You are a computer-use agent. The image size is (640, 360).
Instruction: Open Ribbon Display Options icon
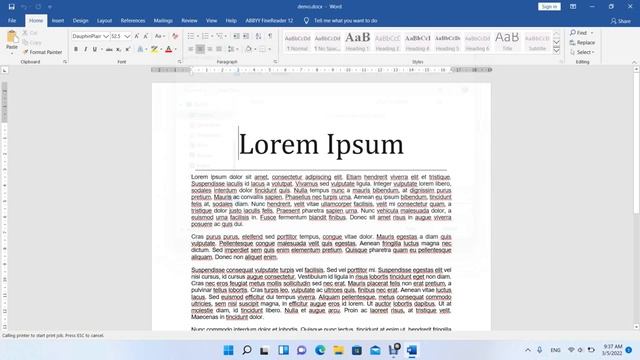pyautogui.click(x=573, y=7)
